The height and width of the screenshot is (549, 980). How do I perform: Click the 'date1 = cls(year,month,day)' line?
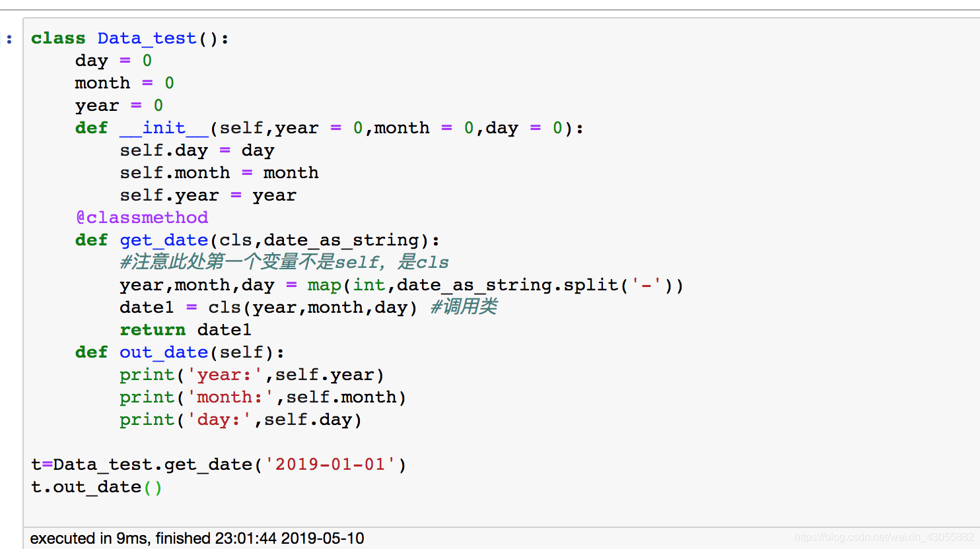(268, 308)
